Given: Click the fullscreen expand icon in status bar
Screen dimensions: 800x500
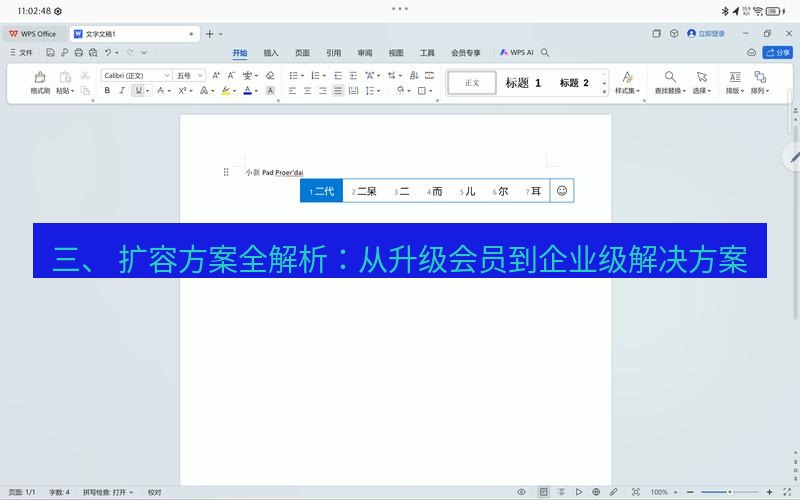Looking at the screenshot, I should (787, 492).
